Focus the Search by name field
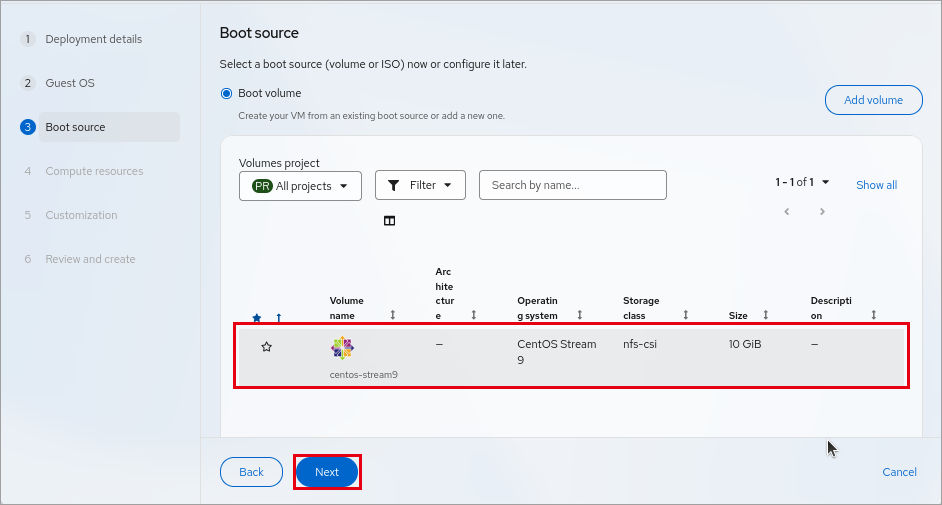The width and height of the screenshot is (942, 505). coord(573,185)
